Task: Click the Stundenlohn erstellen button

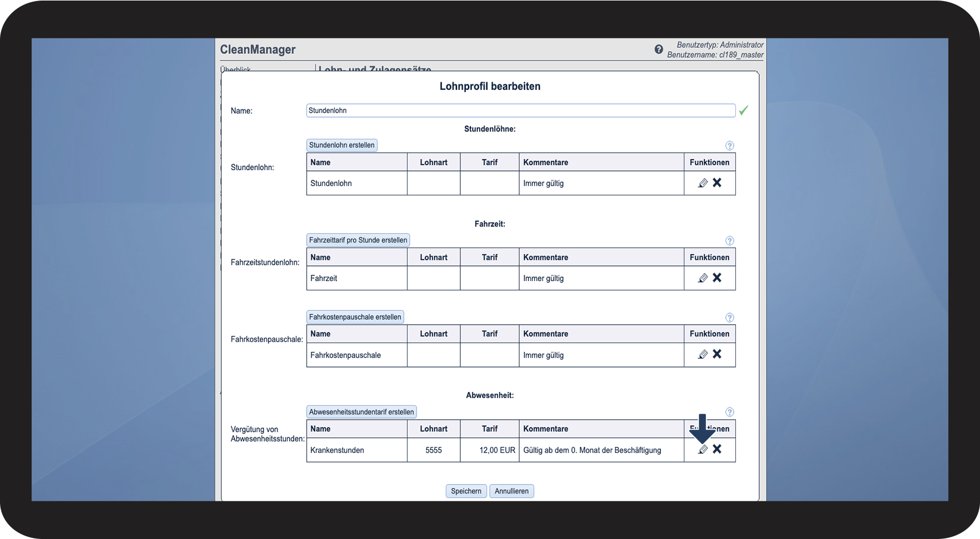Action: pyautogui.click(x=342, y=145)
